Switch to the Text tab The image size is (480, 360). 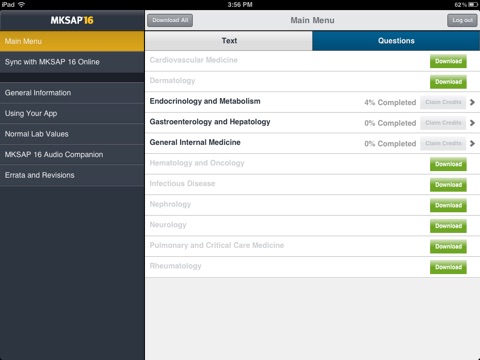[229, 41]
